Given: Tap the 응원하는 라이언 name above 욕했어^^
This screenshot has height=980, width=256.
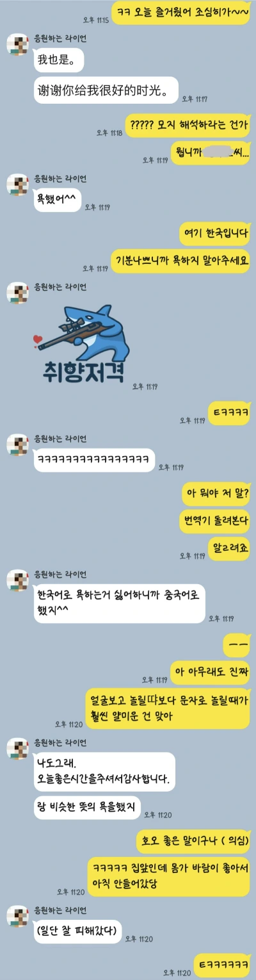Looking at the screenshot, I should pos(62,178).
